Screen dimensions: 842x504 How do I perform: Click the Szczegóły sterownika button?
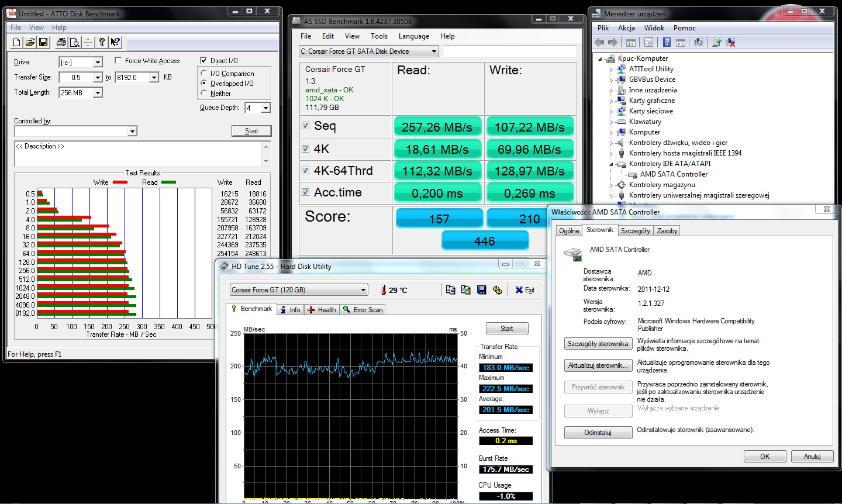point(598,344)
